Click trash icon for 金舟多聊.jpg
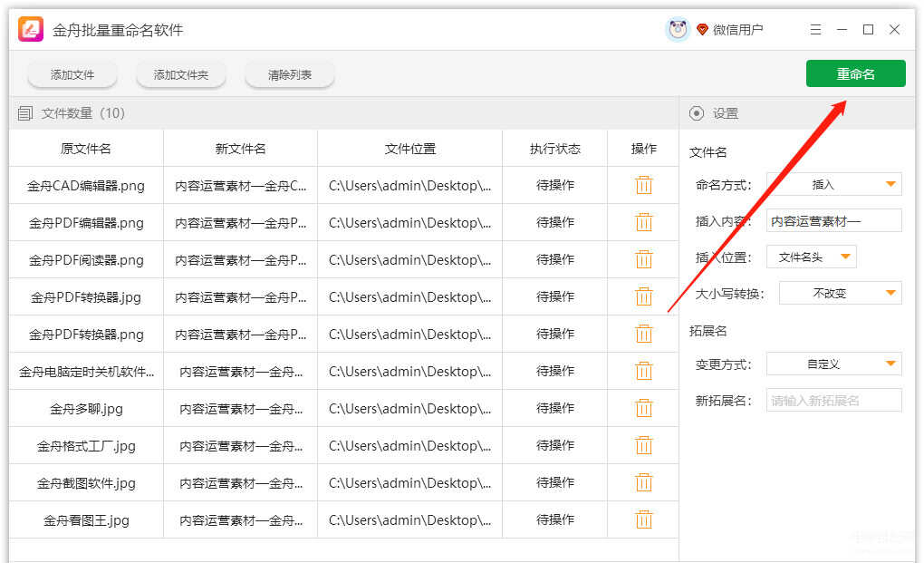 pyautogui.click(x=644, y=408)
